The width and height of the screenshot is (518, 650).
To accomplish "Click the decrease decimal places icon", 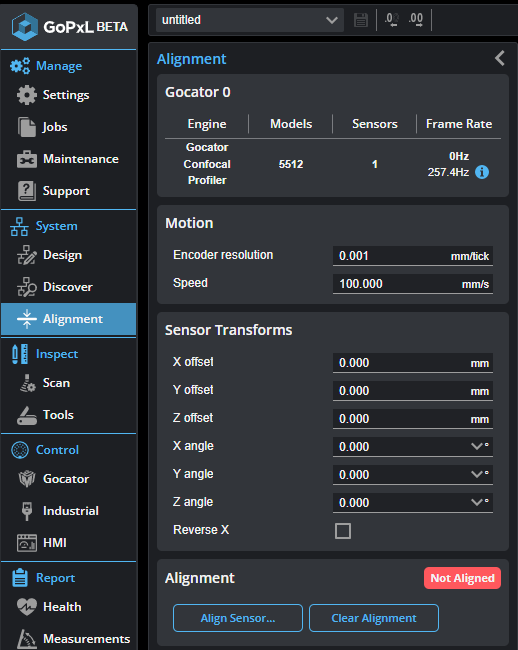I will 392,19.
